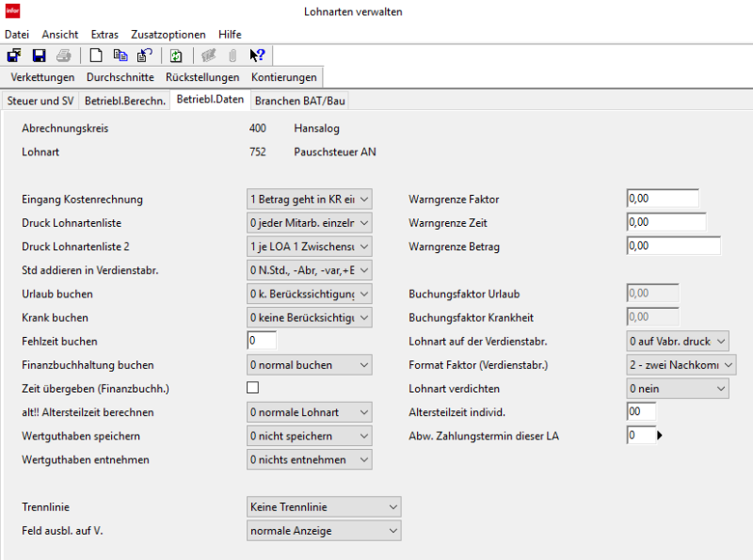Expand Wertguthaben entnehmen dropdown
The image size is (753, 560).
point(310,459)
